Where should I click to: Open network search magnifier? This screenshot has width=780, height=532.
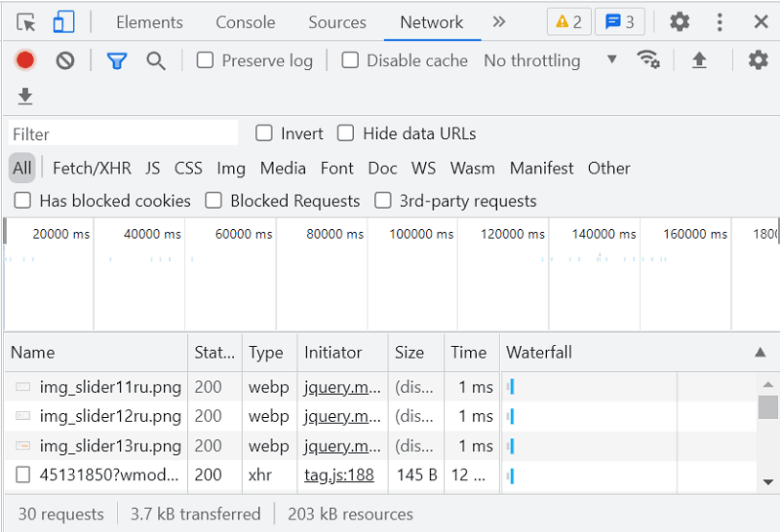[156, 60]
